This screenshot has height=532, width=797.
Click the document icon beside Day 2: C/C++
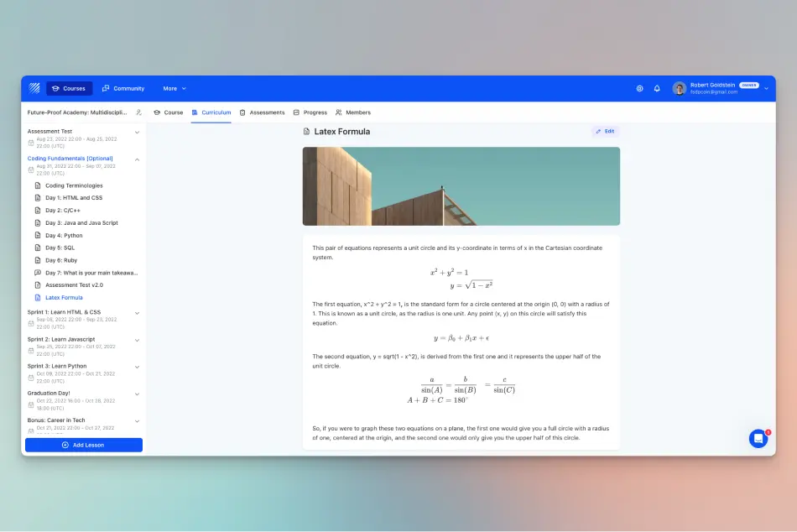38,211
